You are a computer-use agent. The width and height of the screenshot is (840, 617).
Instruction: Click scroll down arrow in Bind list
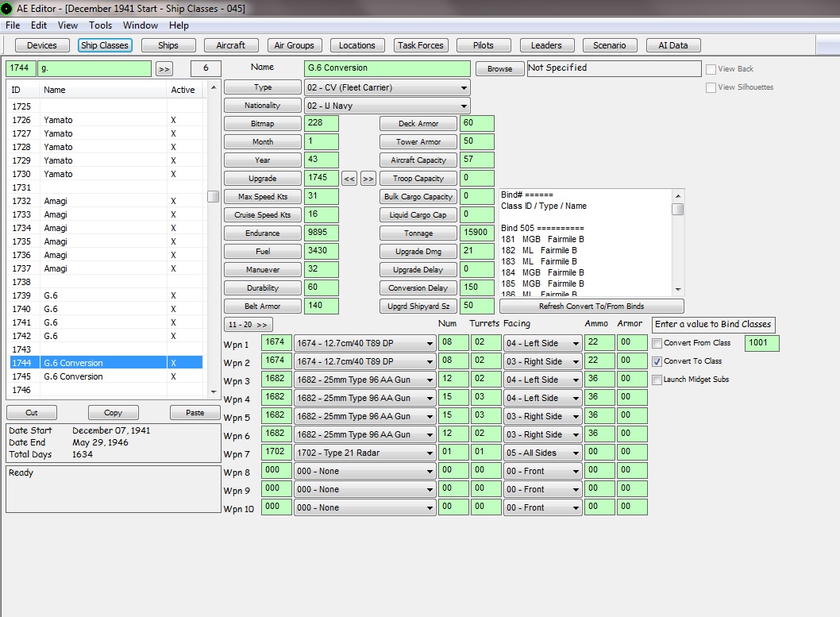click(x=678, y=290)
